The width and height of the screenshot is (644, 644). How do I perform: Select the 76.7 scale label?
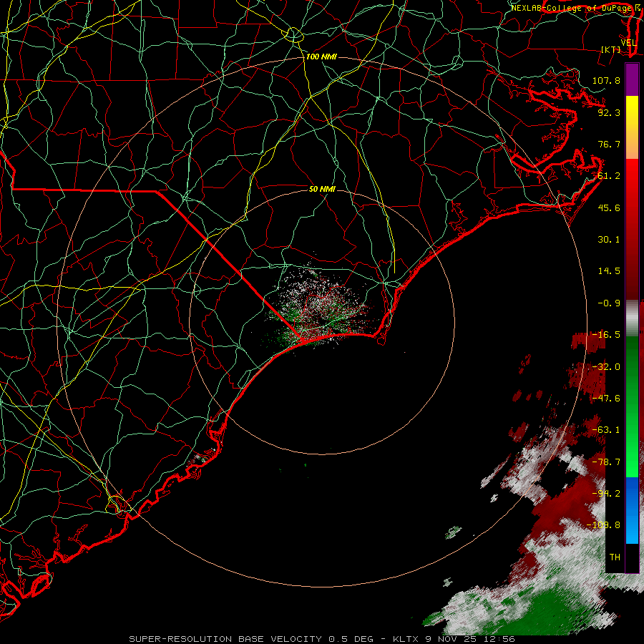point(609,144)
